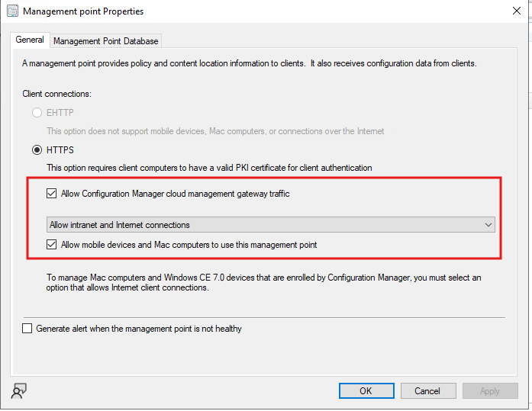Expand the connection type dropdown arrow
Screen dimensions: 532x411
[x=488, y=225]
